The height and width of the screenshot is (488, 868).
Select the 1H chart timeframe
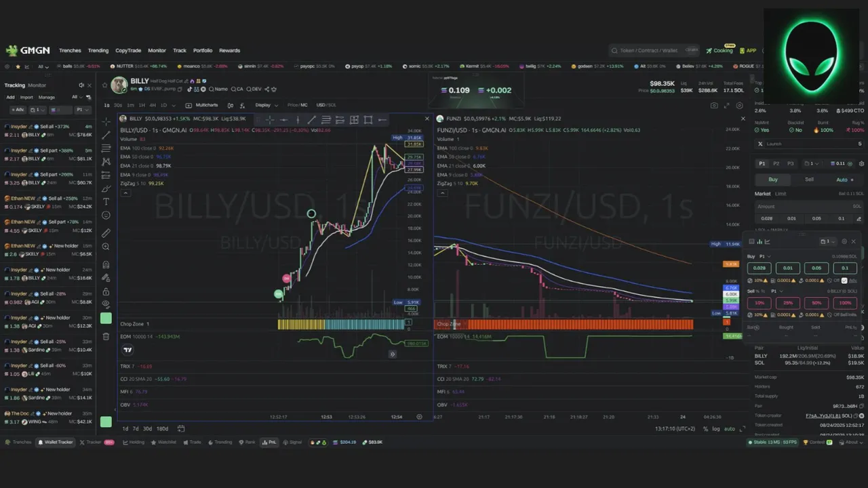[142, 105]
